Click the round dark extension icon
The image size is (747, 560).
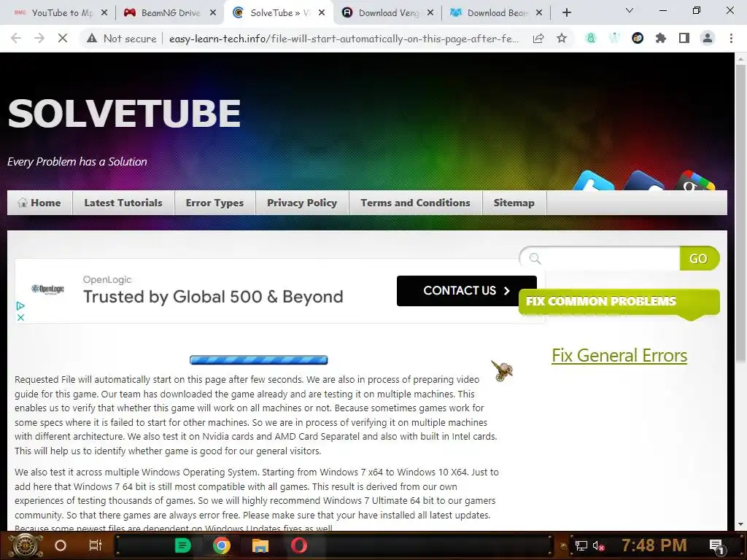638,38
